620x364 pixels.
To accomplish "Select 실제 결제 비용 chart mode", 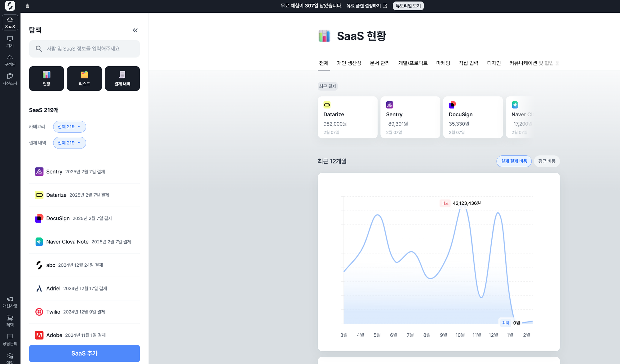I will 514,161.
